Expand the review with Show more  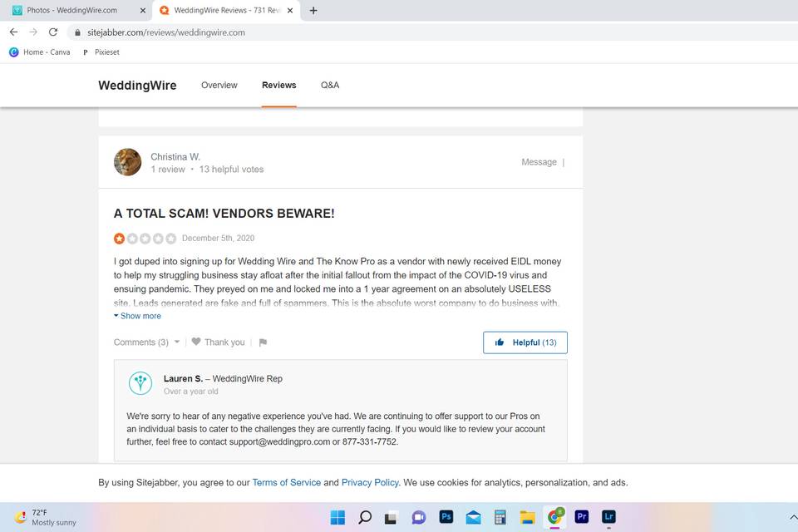137,316
